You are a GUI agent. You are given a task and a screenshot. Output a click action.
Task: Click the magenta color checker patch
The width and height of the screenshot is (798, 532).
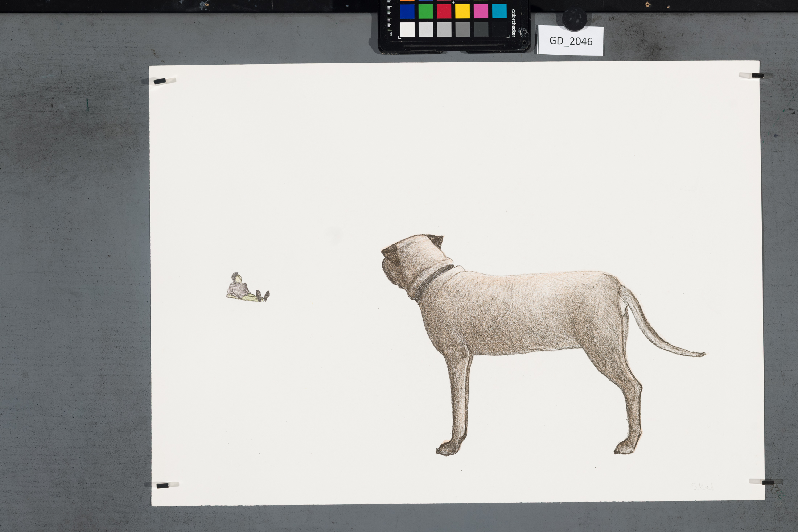481,12
